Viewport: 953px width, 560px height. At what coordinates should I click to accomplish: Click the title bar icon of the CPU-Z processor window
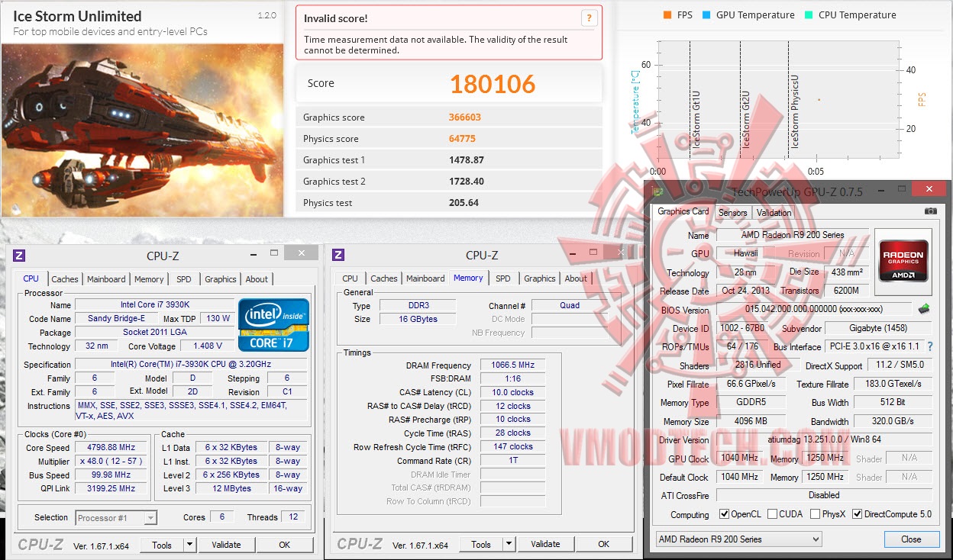point(19,256)
